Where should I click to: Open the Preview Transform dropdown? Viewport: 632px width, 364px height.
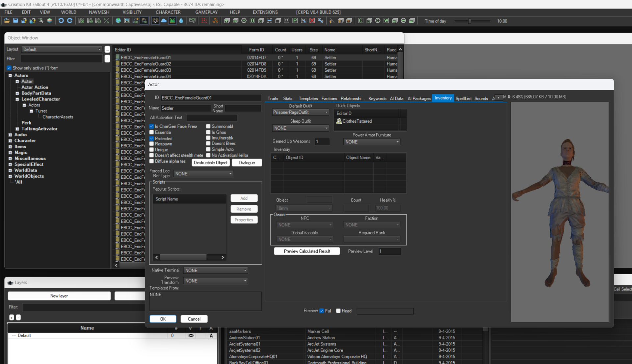(215, 281)
